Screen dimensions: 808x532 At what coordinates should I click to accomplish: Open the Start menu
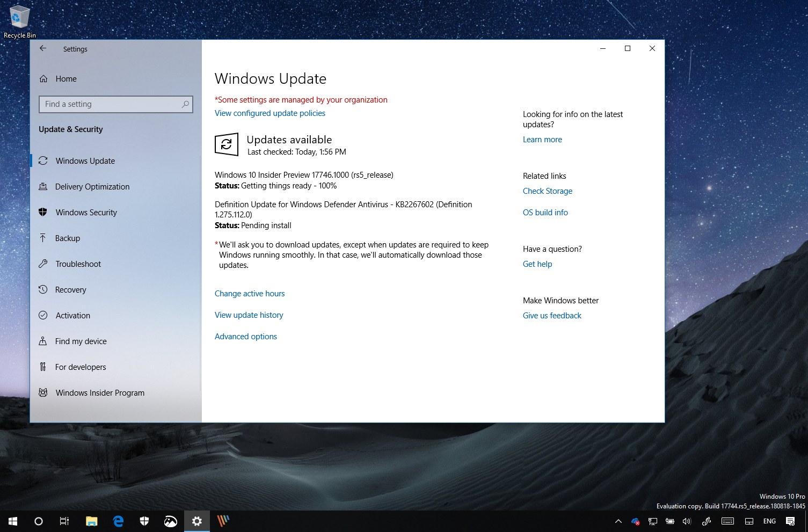(x=12, y=521)
